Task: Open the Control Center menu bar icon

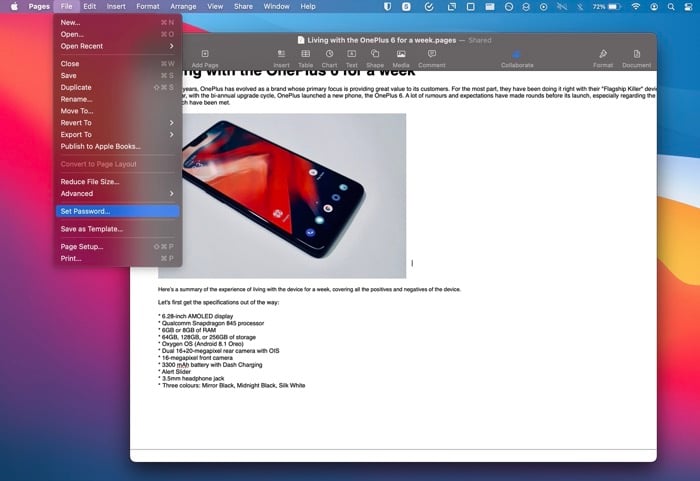Action: click(688, 7)
